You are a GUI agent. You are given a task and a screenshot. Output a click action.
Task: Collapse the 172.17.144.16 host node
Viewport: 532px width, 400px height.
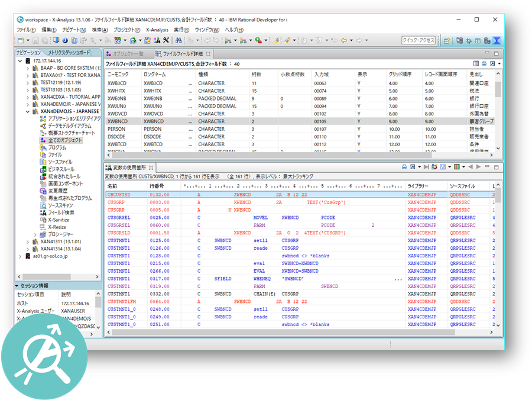point(20,61)
